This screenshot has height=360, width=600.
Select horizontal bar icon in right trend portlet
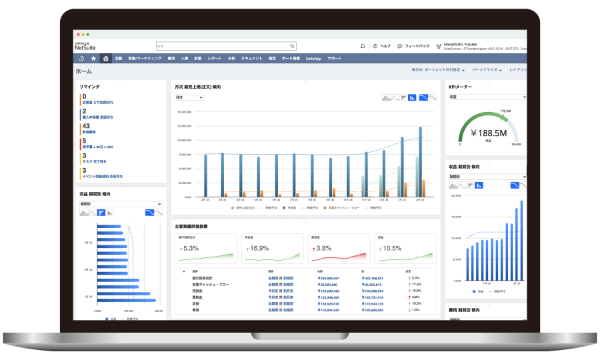[x=470, y=186]
